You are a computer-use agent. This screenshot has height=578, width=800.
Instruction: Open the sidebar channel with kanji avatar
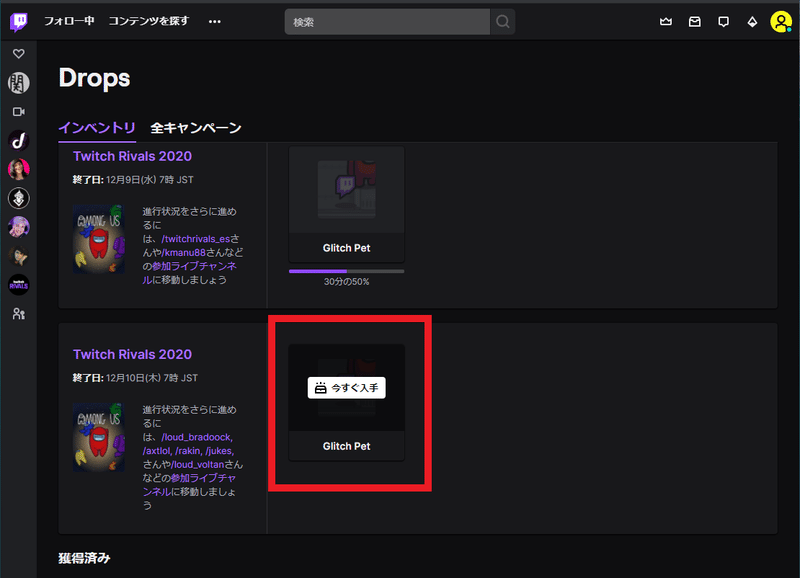point(19,83)
